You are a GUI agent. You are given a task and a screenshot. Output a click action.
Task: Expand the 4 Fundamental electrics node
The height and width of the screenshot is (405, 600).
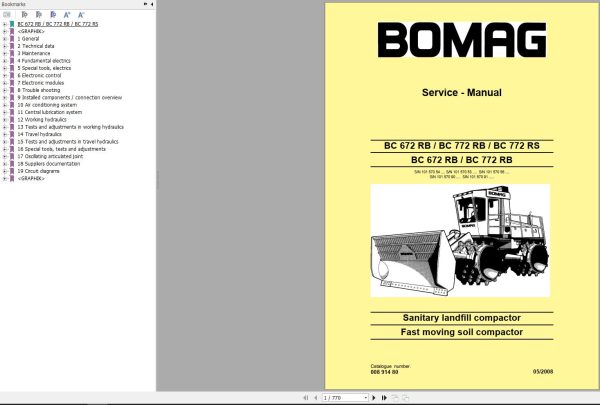point(5,60)
